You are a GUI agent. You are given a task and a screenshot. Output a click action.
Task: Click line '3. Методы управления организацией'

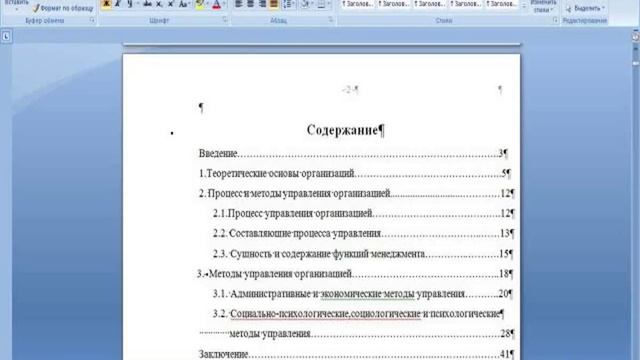click(x=355, y=273)
